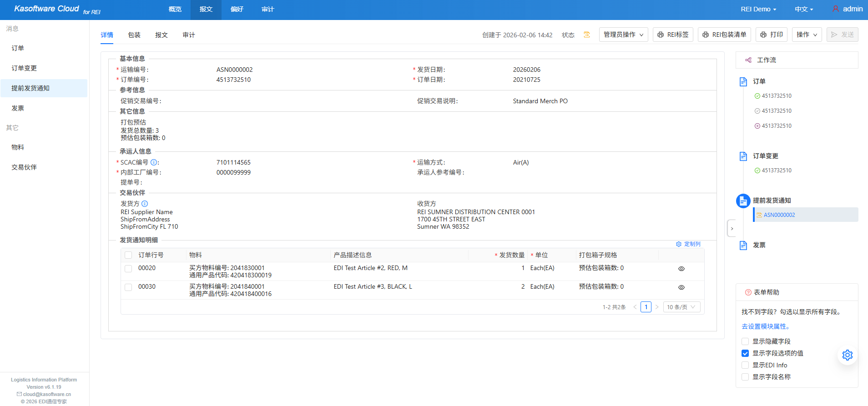Switch to the 包装 tab
The height and width of the screenshot is (406, 868).
134,35
